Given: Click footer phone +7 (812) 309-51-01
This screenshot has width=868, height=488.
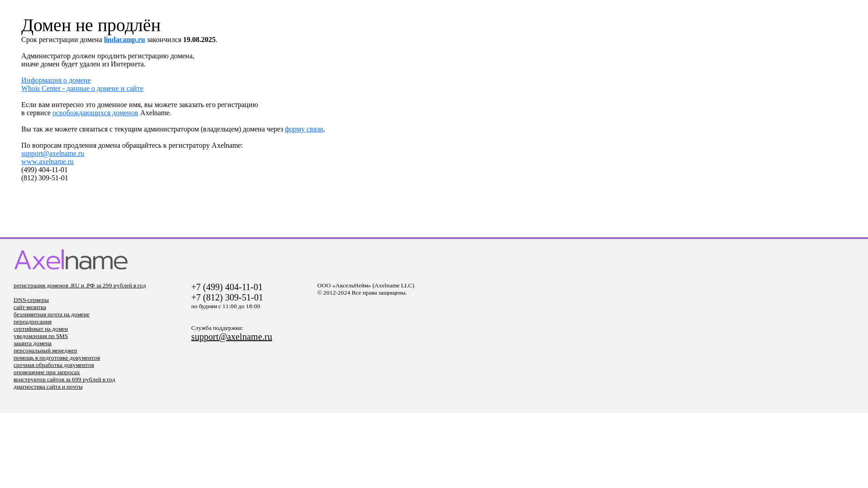Looking at the screenshot, I should 227,297.
